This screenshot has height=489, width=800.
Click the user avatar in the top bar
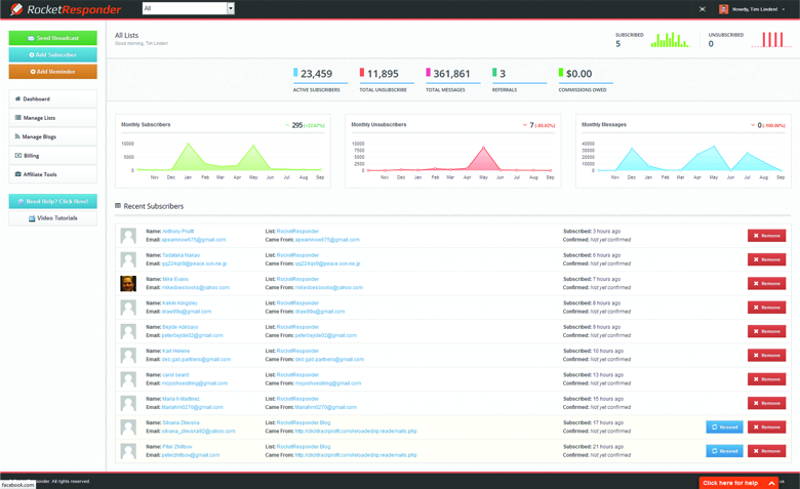tap(723, 9)
